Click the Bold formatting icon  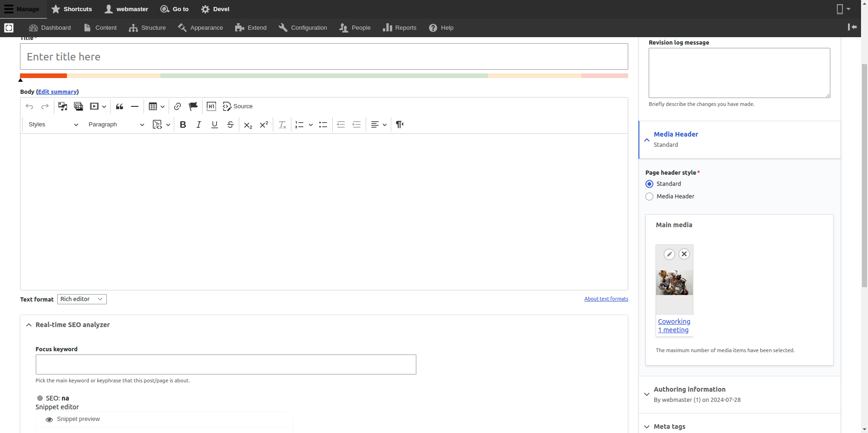(183, 125)
